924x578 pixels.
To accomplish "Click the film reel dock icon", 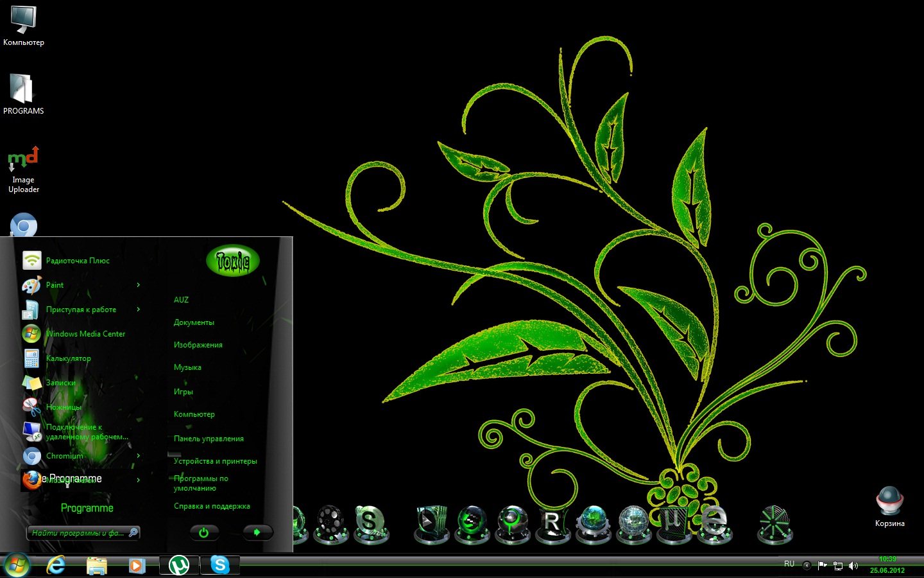I will (330, 523).
